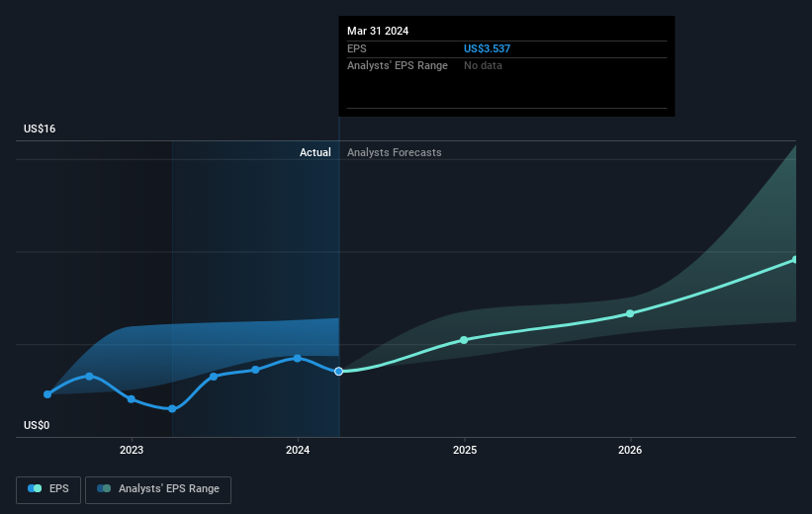Click the US$16 y-axis label
The width and height of the screenshot is (812, 514).
[40, 128]
